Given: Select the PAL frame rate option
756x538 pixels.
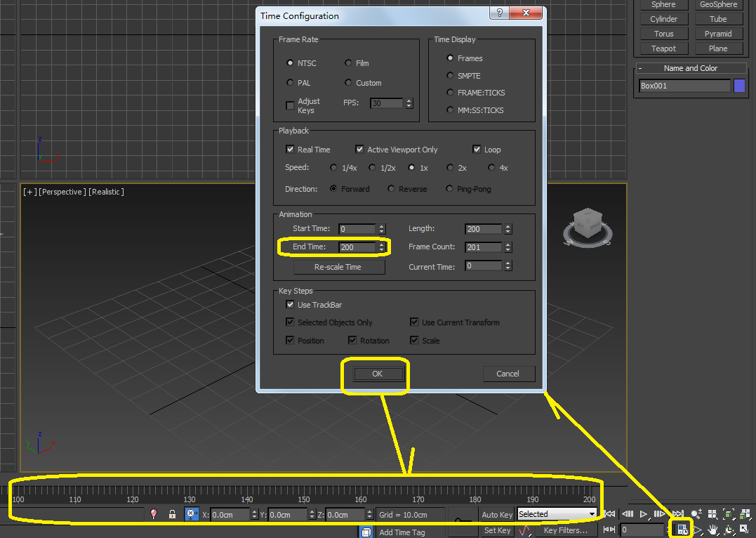Looking at the screenshot, I should pyautogui.click(x=290, y=83).
